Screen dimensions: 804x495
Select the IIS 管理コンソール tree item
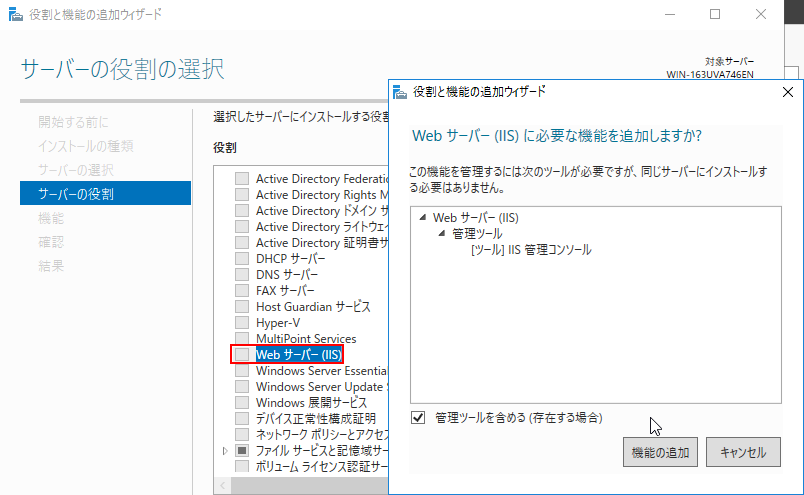(x=530, y=250)
